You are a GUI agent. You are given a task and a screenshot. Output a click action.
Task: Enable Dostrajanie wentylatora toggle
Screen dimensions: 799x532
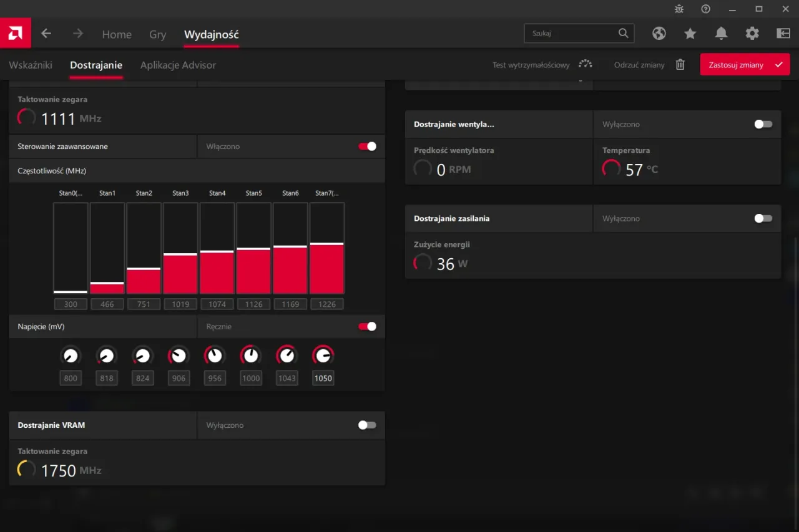click(x=763, y=124)
